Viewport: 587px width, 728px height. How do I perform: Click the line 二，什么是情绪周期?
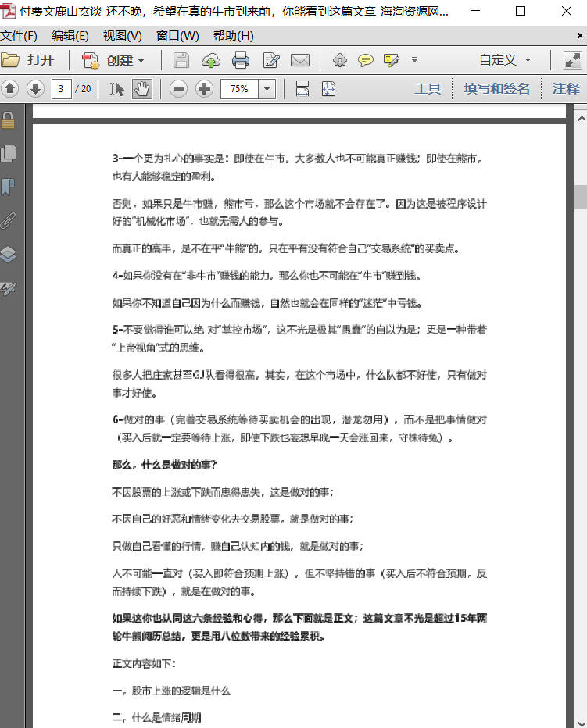(156, 718)
